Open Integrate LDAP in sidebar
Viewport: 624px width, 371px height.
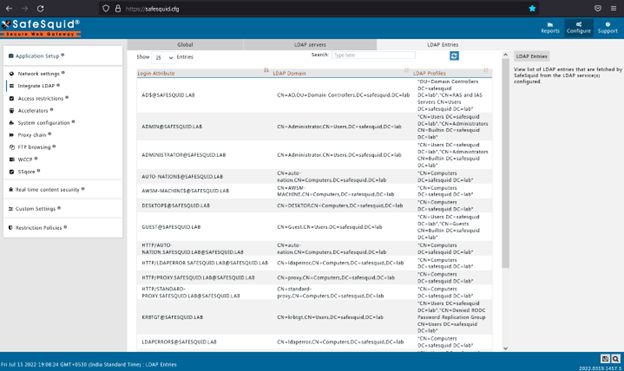click(x=36, y=86)
